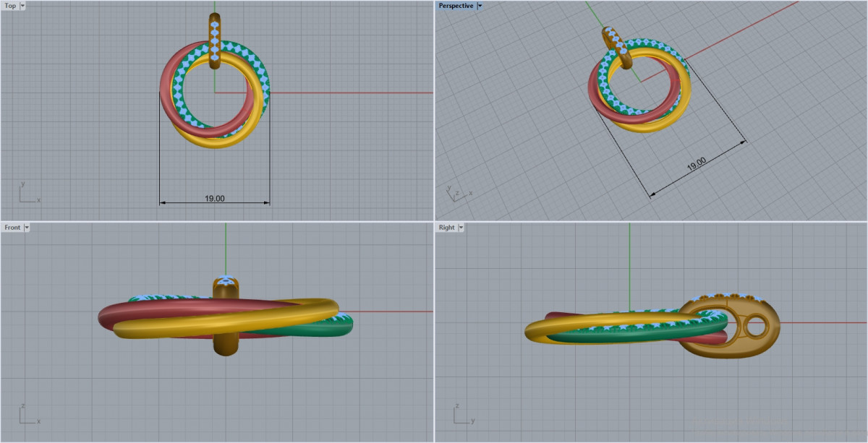Activate the Right viewport title
Image resolution: width=868 pixels, height=443 pixels.
tap(447, 227)
